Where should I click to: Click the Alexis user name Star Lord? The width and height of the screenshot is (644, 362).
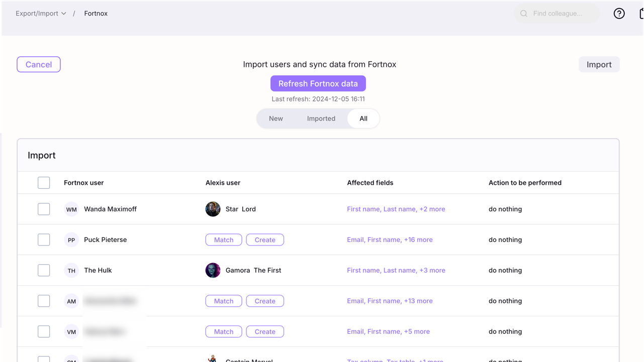coord(241,209)
